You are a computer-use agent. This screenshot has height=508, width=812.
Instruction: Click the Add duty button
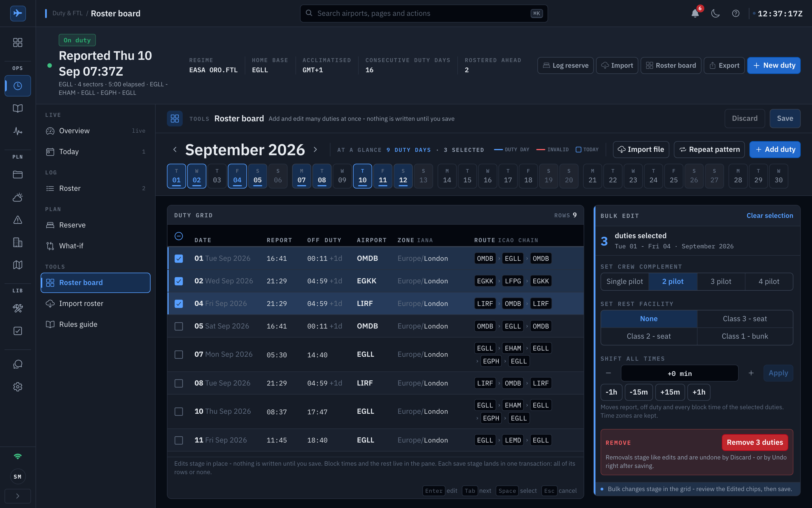pos(775,150)
